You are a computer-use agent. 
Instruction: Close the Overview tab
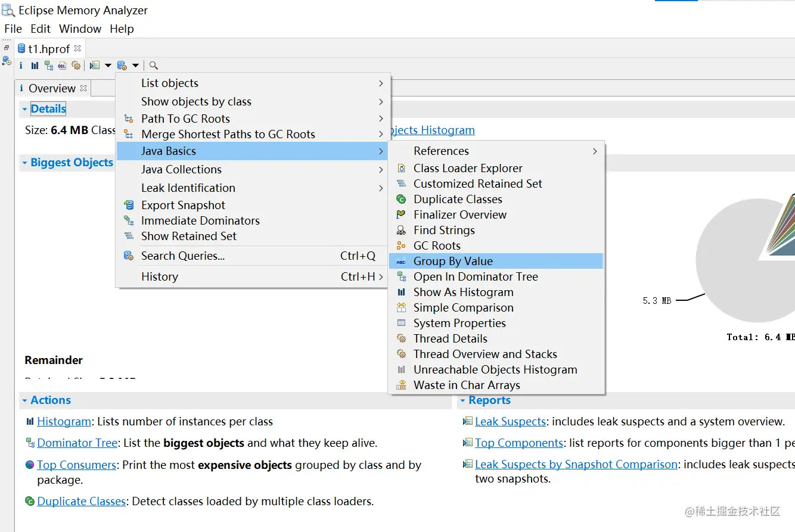83,88
